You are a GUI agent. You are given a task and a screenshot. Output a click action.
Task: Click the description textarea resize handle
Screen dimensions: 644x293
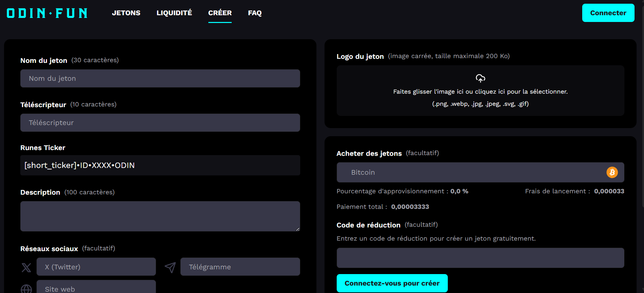[298, 229]
